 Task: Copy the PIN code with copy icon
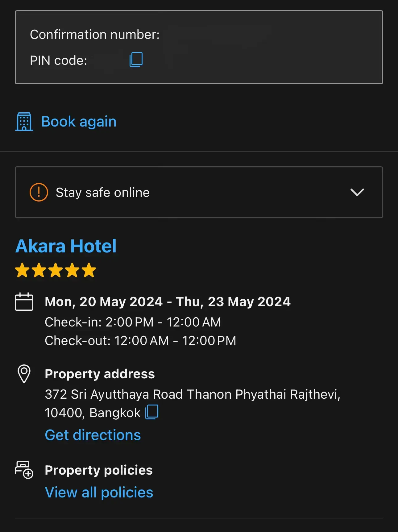coord(136,60)
